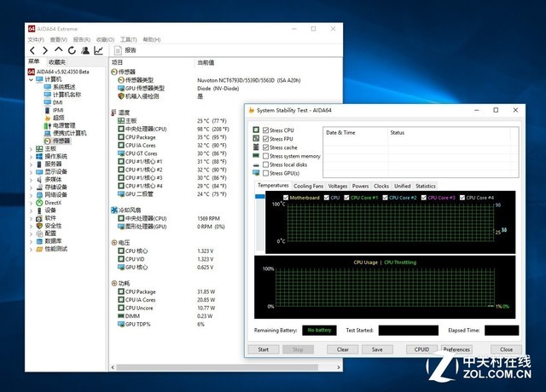Image resolution: width=546 pixels, height=392 pixels.
Task: Collapse the 计算机 tree node
Action: (x=32, y=79)
